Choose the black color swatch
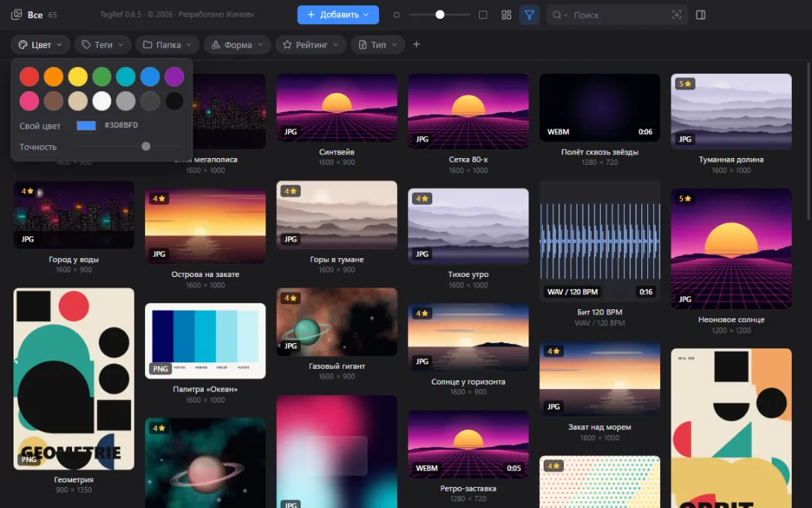 pos(174,101)
